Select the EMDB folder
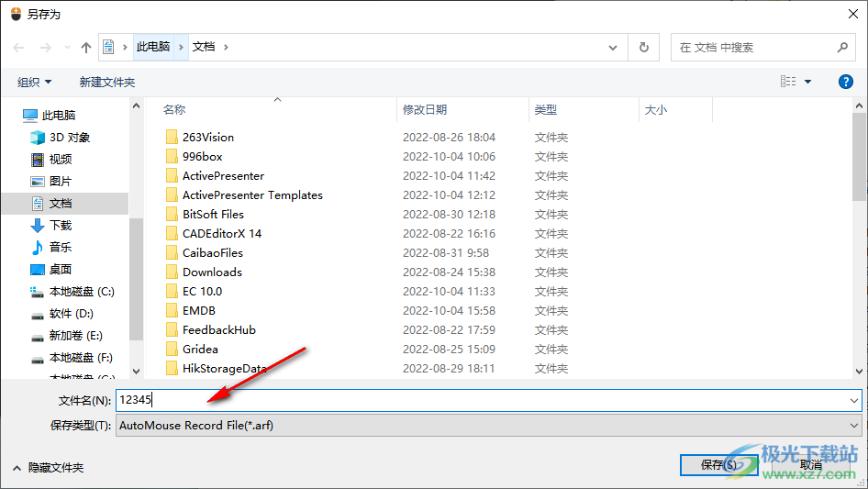This screenshot has height=489, width=868. click(199, 311)
